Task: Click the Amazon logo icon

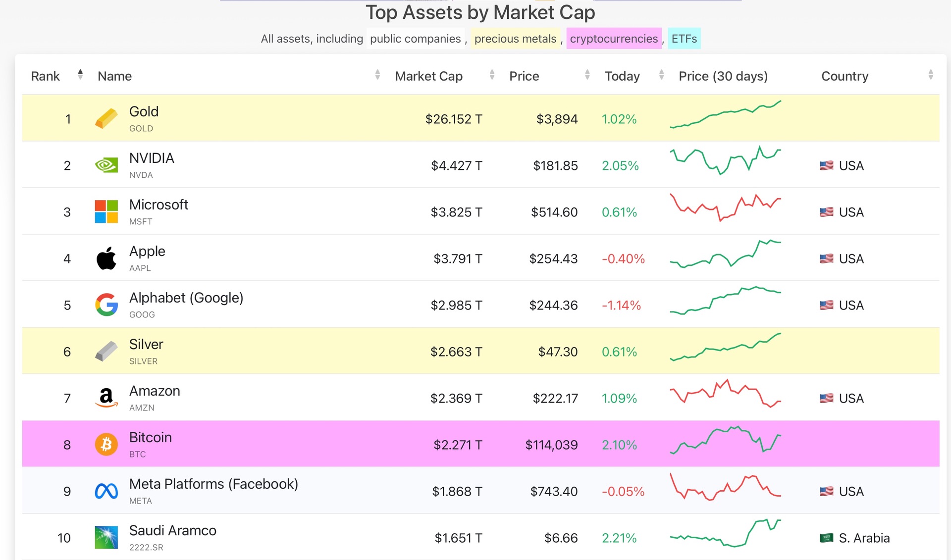Action: (x=106, y=398)
